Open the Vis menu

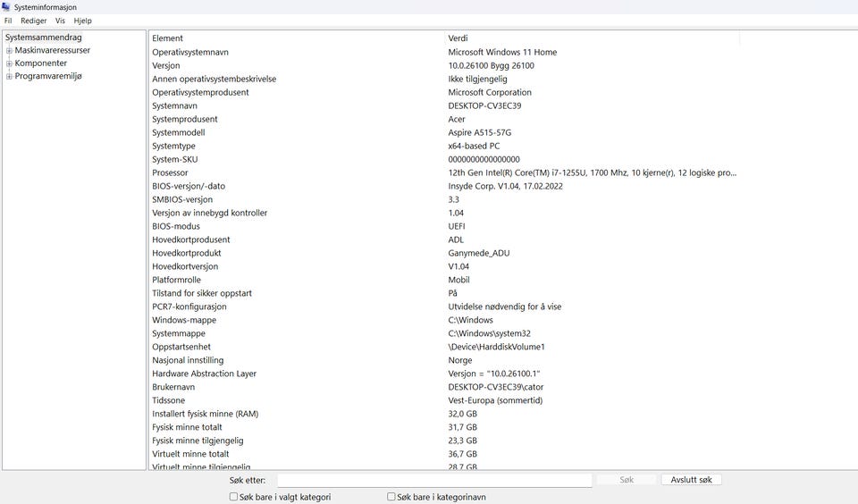(x=60, y=21)
